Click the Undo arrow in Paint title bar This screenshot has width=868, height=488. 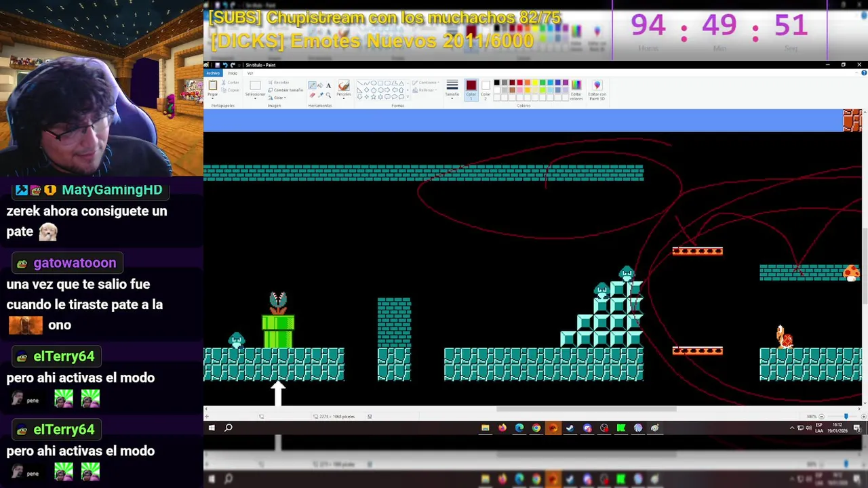tap(225, 65)
